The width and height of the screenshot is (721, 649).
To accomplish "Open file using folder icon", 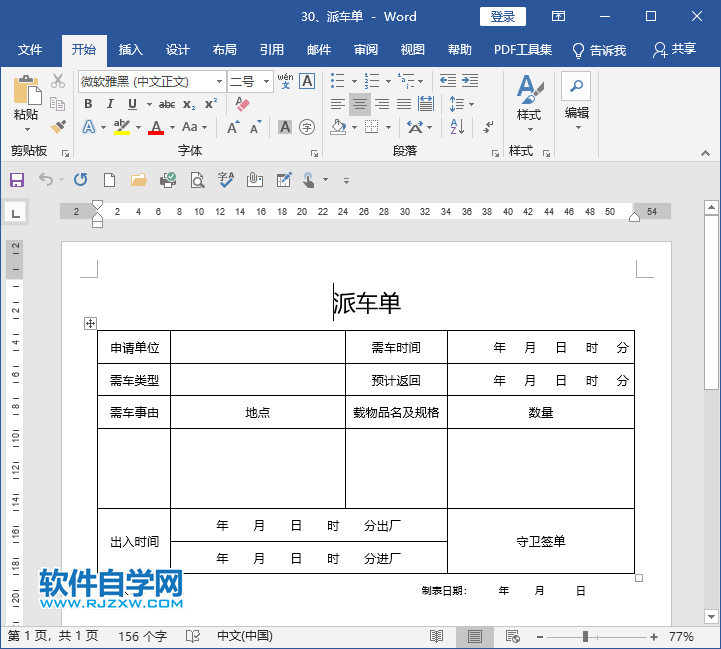I will coord(138,180).
